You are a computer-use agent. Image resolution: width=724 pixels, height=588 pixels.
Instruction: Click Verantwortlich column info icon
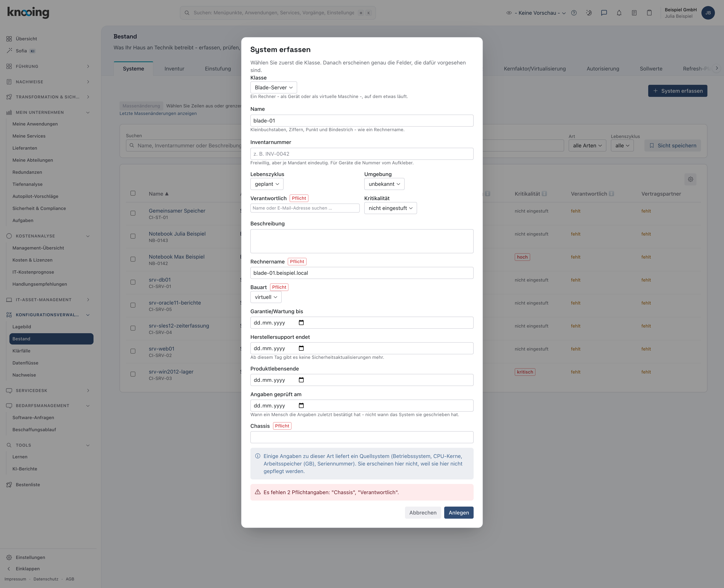tap(611, 194)
